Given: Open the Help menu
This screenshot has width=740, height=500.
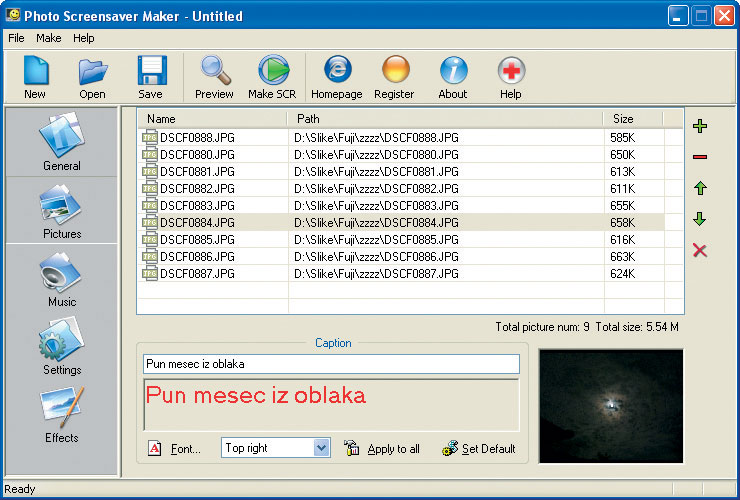Looking at the screenshot, I should (x=84, y=38).
